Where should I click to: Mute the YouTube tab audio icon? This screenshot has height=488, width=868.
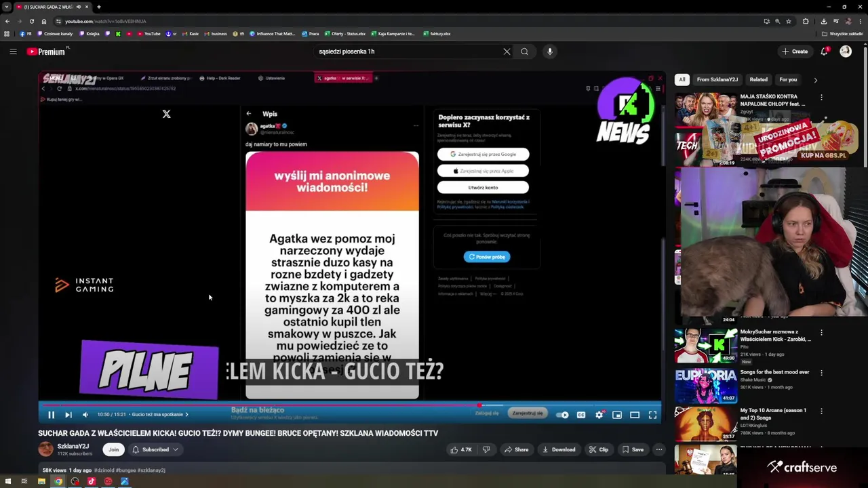tap(79, 7)
